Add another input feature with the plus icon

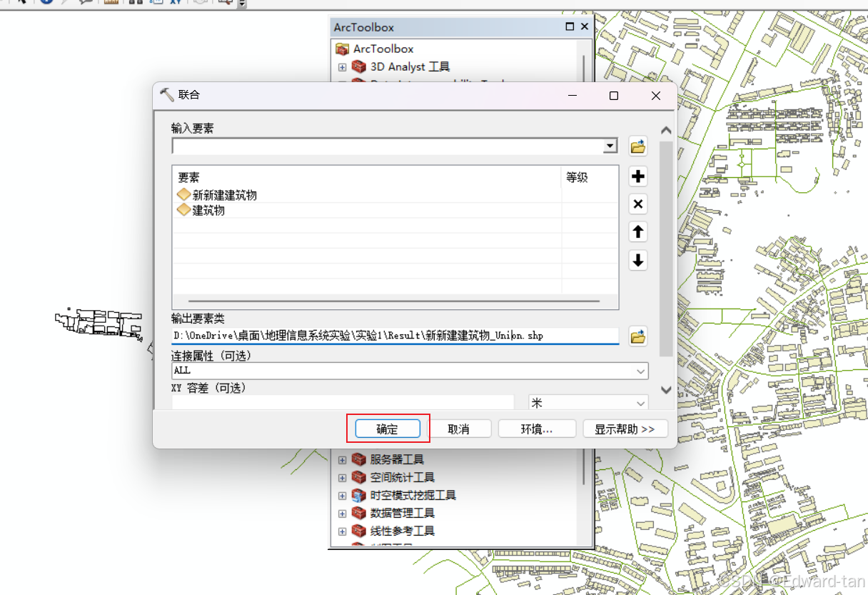pyautogui.click(x=637, y=176)
